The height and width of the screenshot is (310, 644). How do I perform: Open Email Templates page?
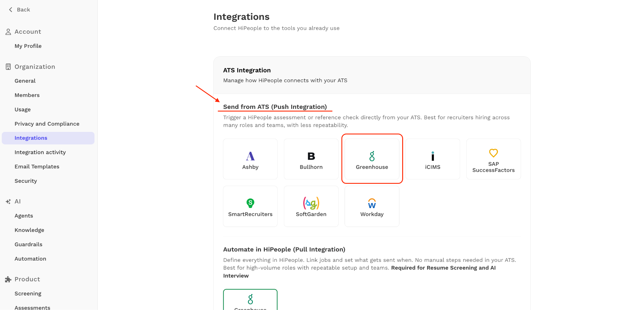pyautogui.click(x=37, y=166)
